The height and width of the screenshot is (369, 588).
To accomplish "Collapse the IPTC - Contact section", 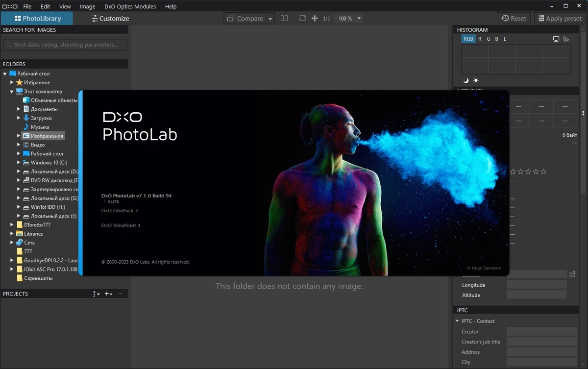I will pyautogui.click(x=457, y=321).
